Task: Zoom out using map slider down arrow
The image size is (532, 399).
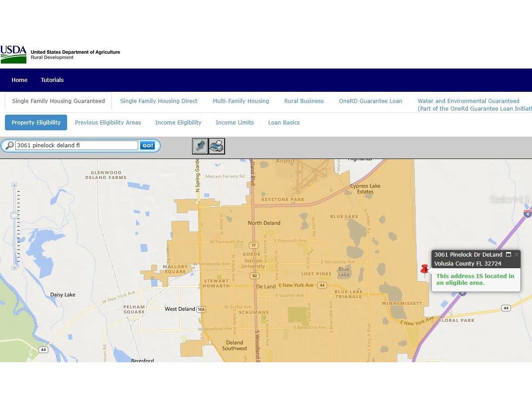Action: [x=14, y=268]
